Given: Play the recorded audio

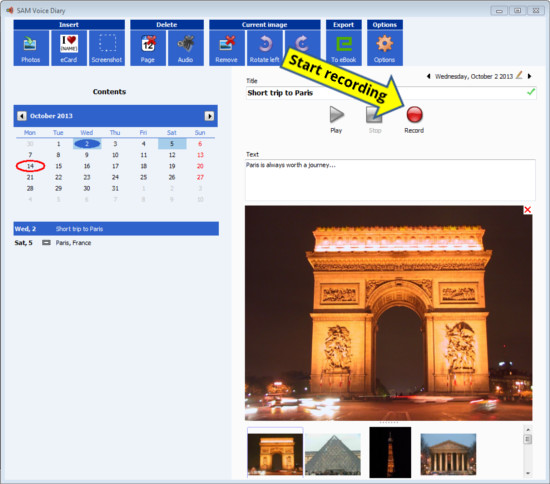Looking at the screenshot, I should pos(336,120).
